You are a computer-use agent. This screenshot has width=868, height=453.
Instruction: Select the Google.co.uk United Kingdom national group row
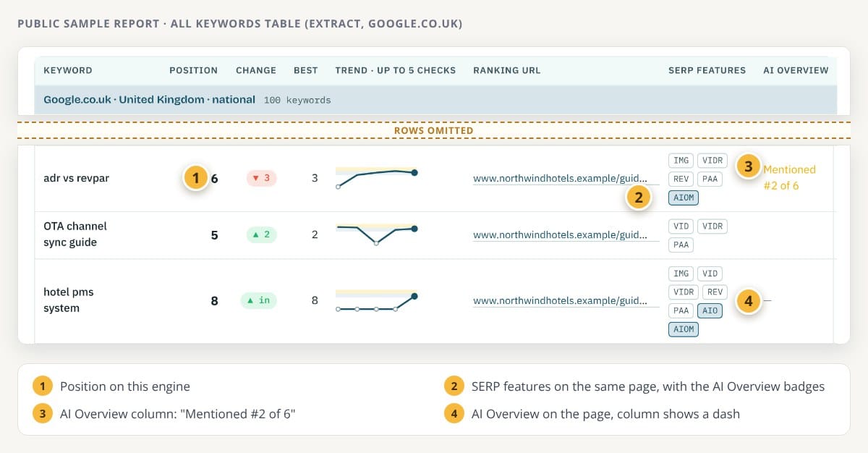coord(435,100)
